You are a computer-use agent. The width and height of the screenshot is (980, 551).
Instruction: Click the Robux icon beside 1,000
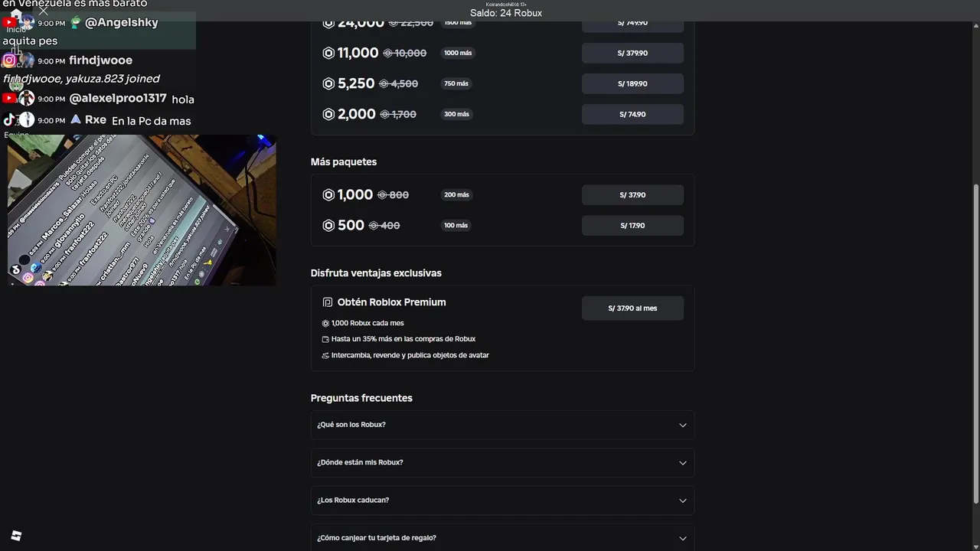tap(328, 194)
